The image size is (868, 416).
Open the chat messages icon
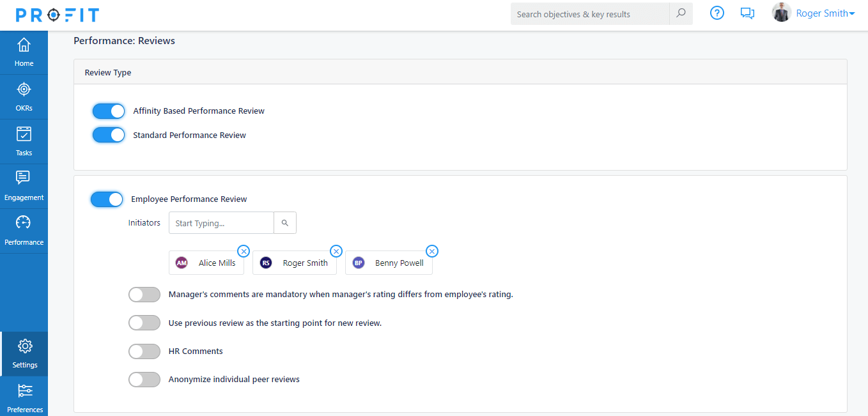(x=747, y=13)
